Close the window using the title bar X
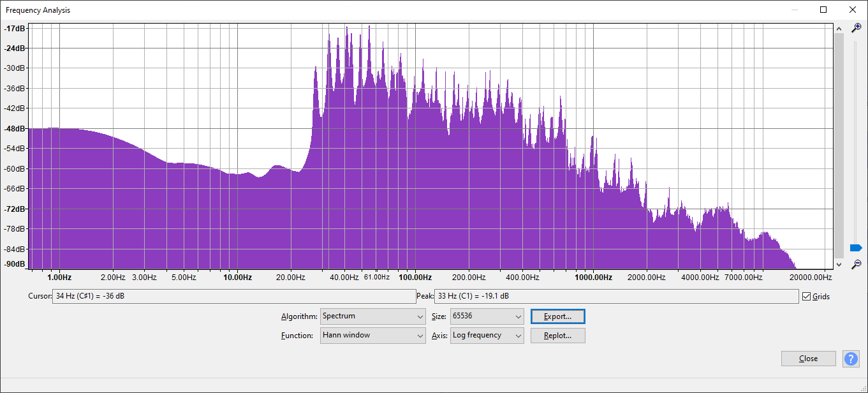Viewport: 868px width, 393px height. (853, 10)
